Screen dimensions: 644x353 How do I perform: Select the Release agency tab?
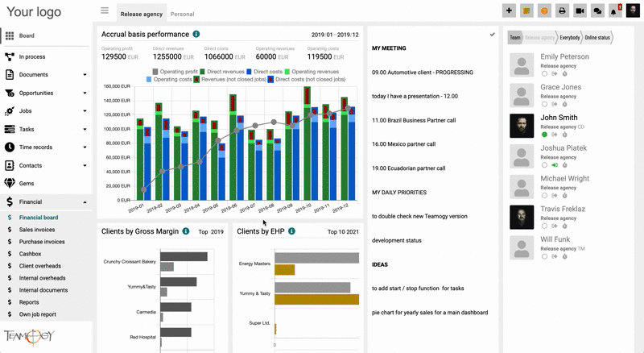[x=142, y=14]
